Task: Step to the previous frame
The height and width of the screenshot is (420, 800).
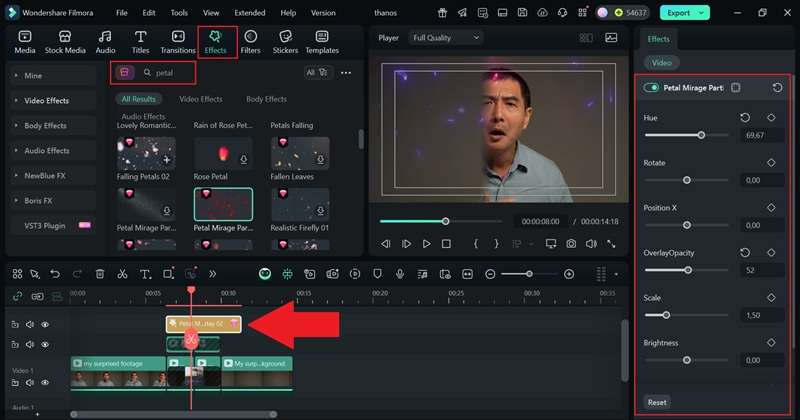Action: [x=386, y=244]
